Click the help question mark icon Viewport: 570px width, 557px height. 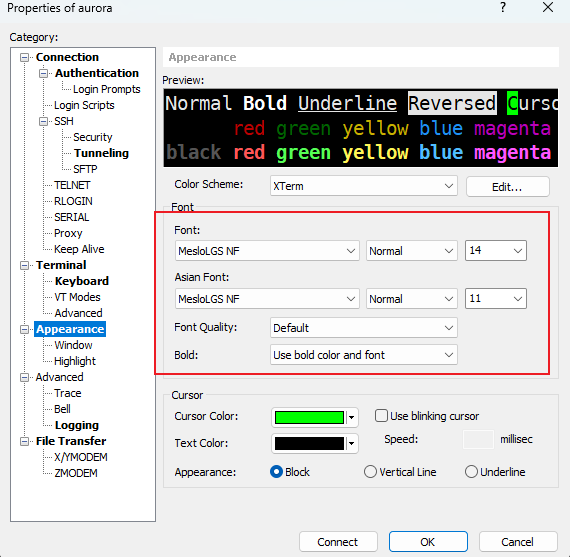click(x=503, y=7)
